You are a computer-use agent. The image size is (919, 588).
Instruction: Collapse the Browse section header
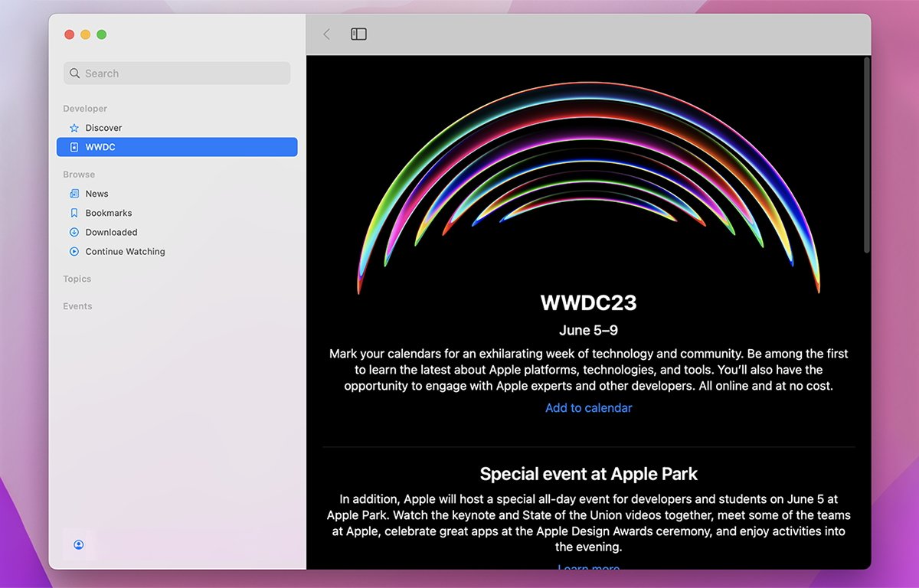[x=79, y=175]
